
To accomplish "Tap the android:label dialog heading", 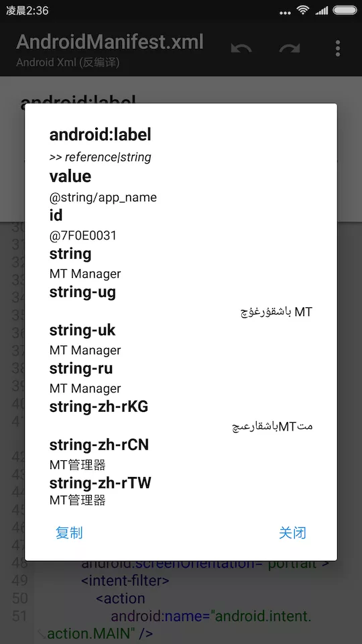I will pyautogui.click(x=100, y=135).
